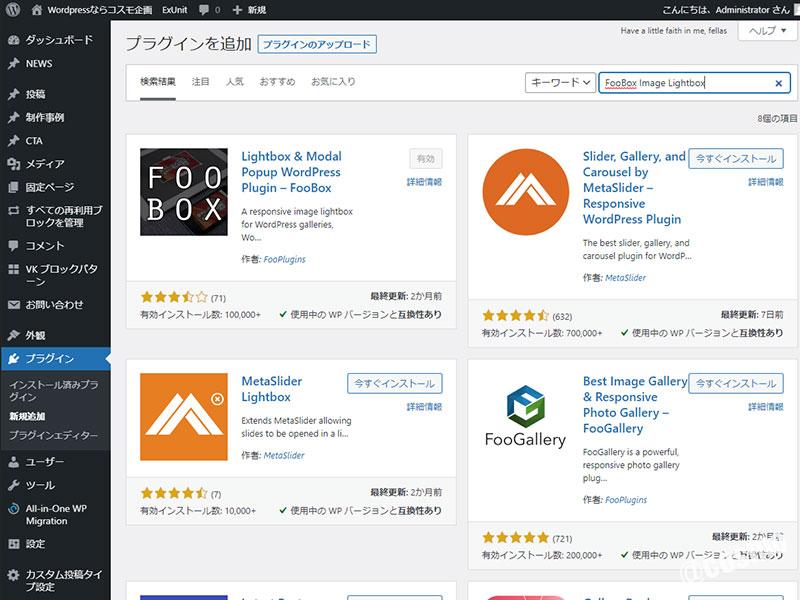Expand the ヘルプ help panel
Screen dimensions: 800x600
pyautogui.click(x=767, y=31)
